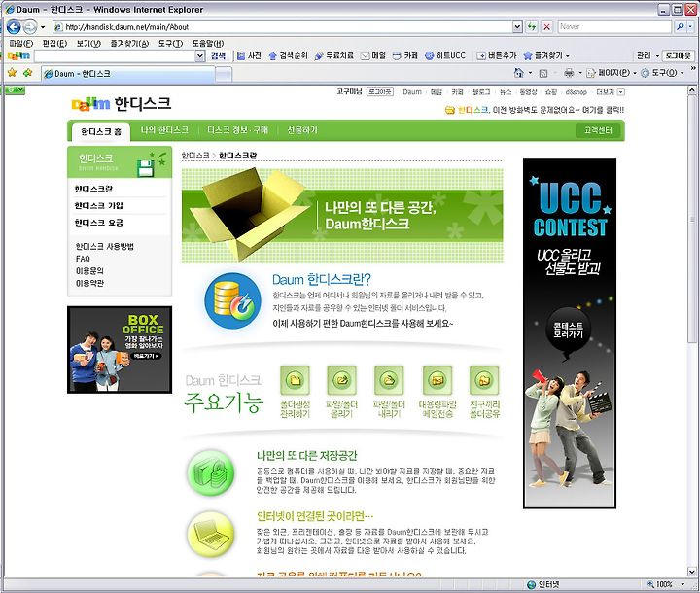Click the RSS feeds icon
The width and height of the screenshot is (700, 593).
[543, 73]
